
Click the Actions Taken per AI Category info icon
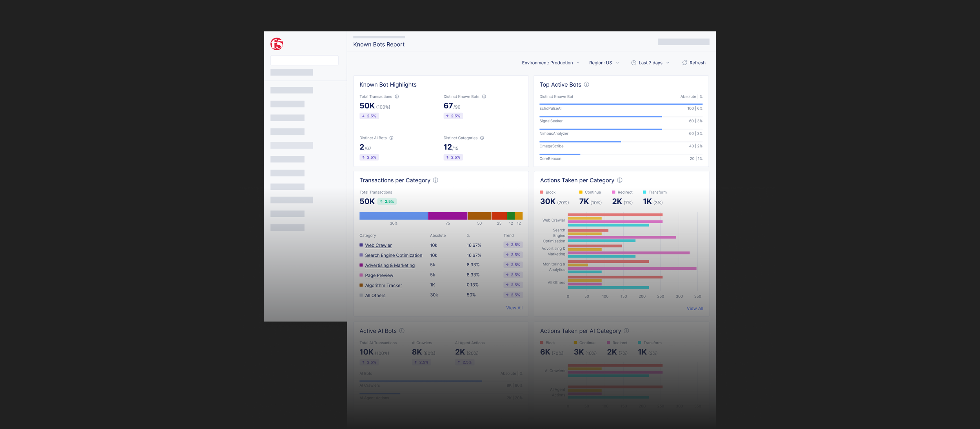point(626,331)
